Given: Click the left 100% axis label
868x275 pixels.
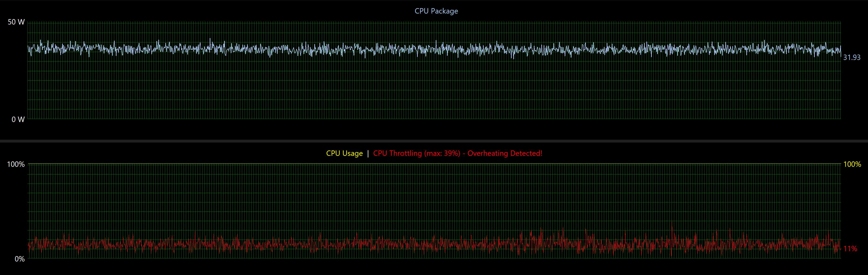Looking at the screenshot, I should pyautogui.click(x=16, y=164).
